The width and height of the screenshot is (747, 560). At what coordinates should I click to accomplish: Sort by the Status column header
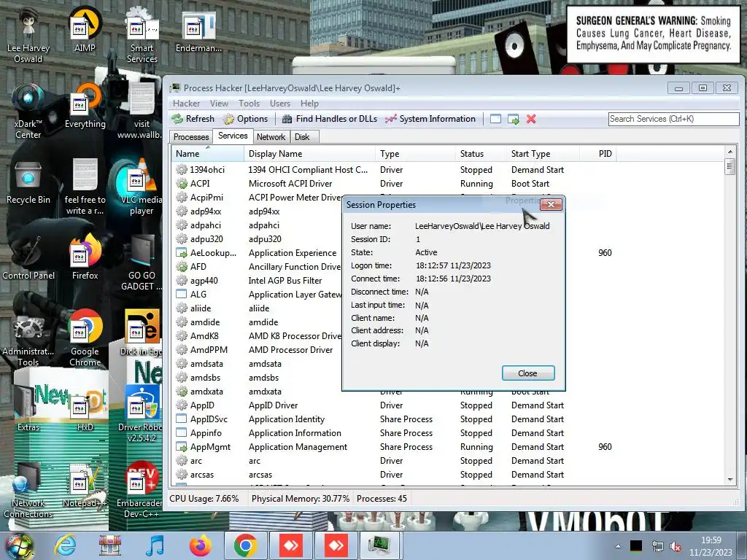(x=481, y=154)
